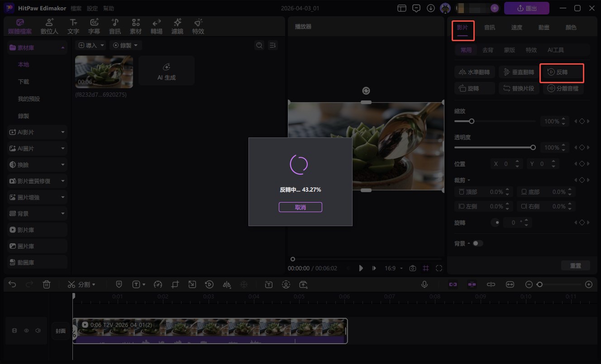Image resolution: width=601 pixels, height=364 pixels.
Task: Click the microphone voiceover icon
Action: 425,284
